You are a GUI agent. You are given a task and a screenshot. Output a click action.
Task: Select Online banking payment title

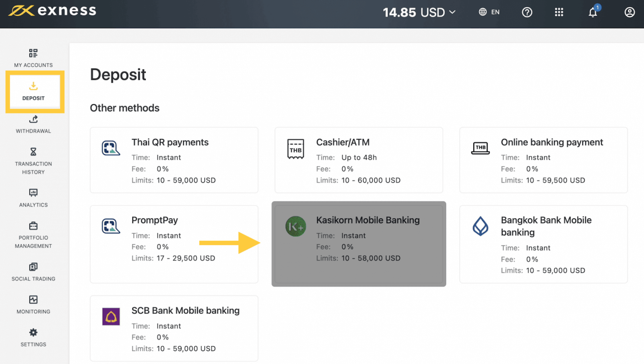point(552,142)
